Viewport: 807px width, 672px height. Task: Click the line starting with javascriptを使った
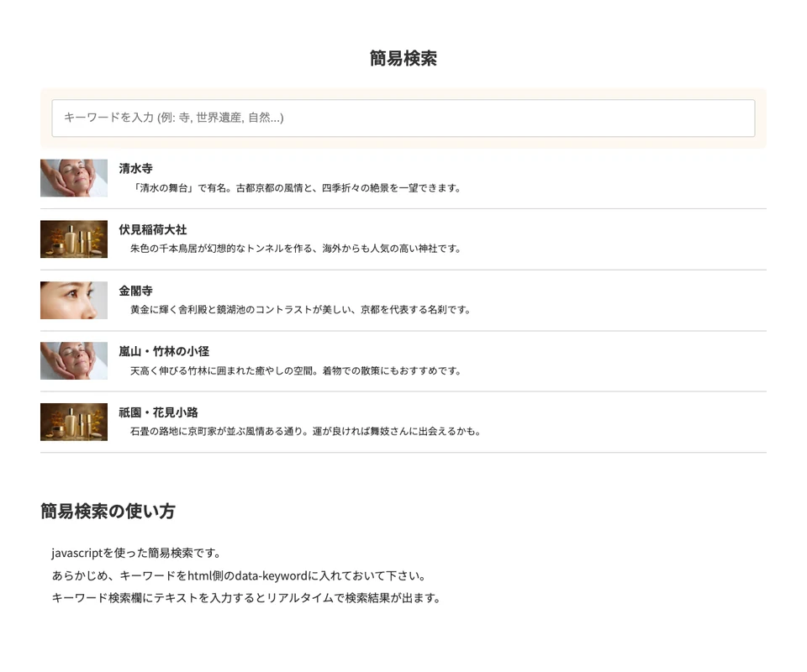coord(136,554)
